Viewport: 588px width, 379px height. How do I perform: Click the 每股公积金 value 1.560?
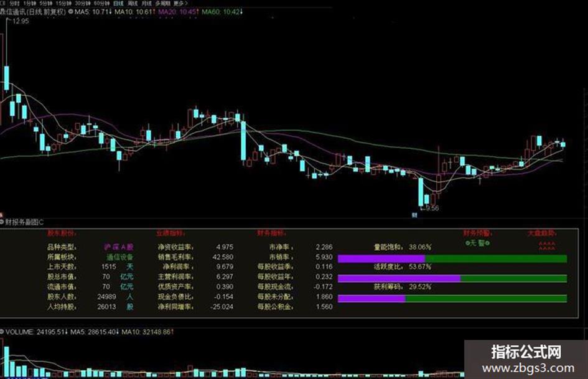pyautogui.click(x=324, y=307)
